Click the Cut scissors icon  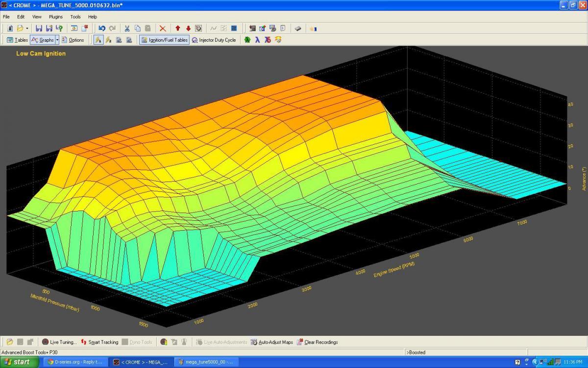pyautogui.click(x=127, y=28)
